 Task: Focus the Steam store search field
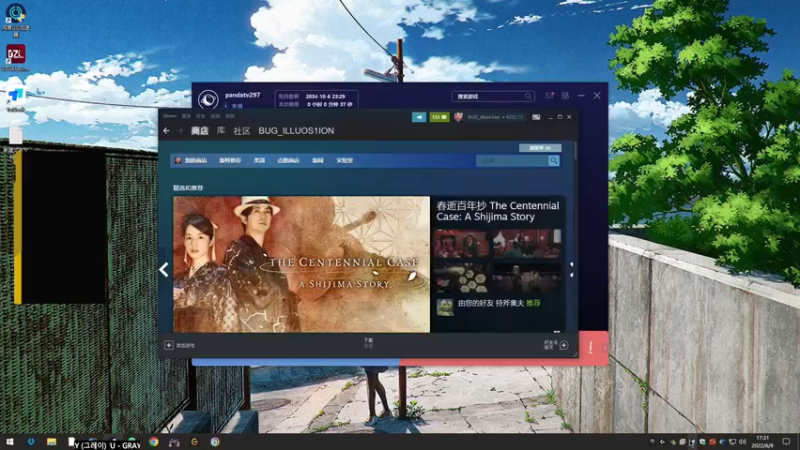coord(512,161)
